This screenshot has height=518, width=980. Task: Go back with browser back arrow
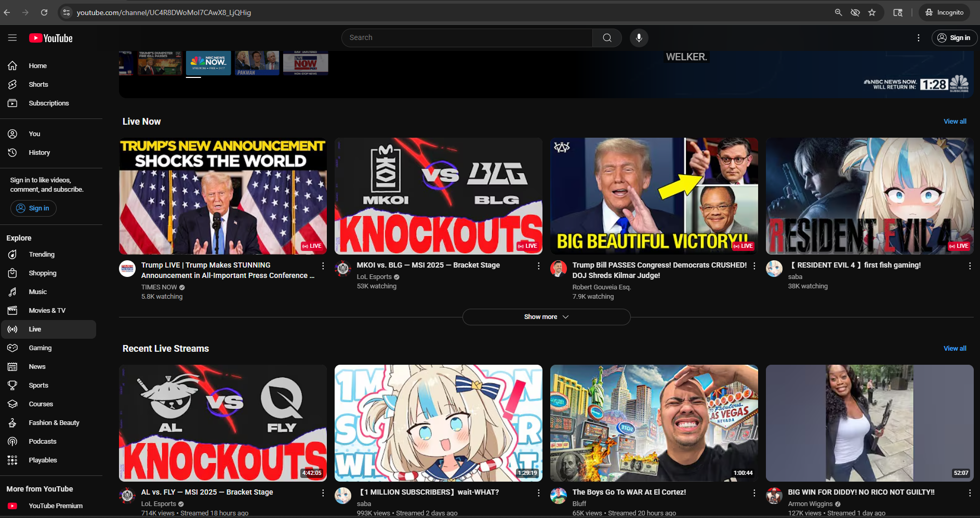(7, 12)
